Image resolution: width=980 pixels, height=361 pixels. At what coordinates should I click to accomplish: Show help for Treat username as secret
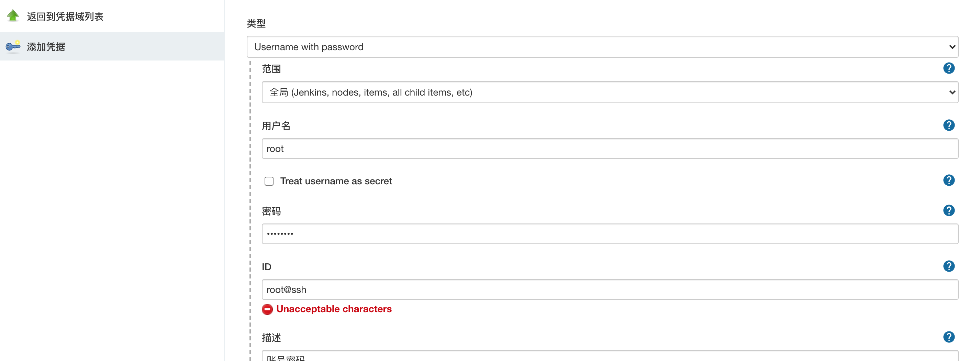(948, 180)
